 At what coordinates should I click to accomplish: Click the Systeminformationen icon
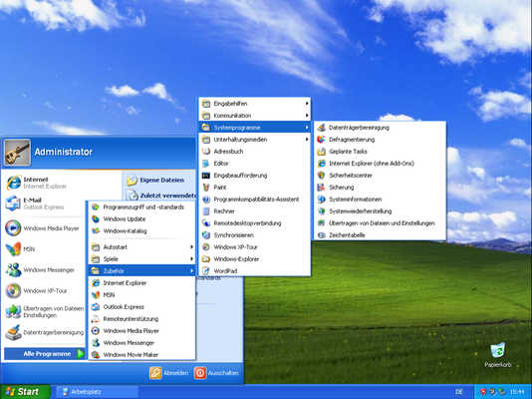(x=321, y=199)
